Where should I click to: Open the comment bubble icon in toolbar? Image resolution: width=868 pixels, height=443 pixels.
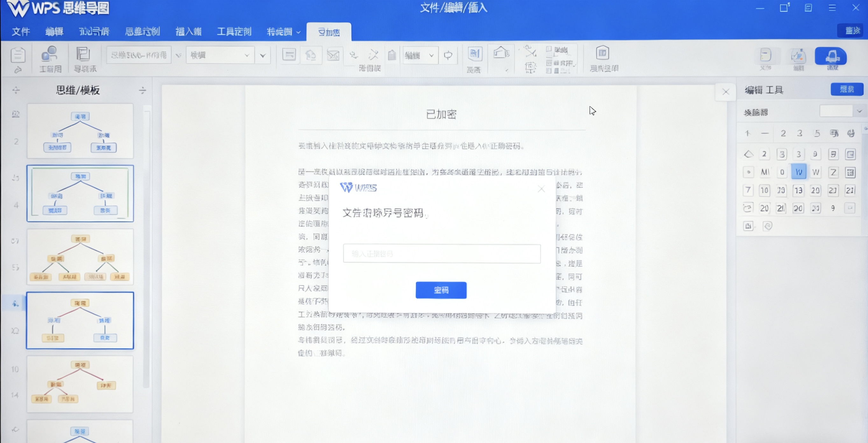pyautogui.click(x=448, y=55)
